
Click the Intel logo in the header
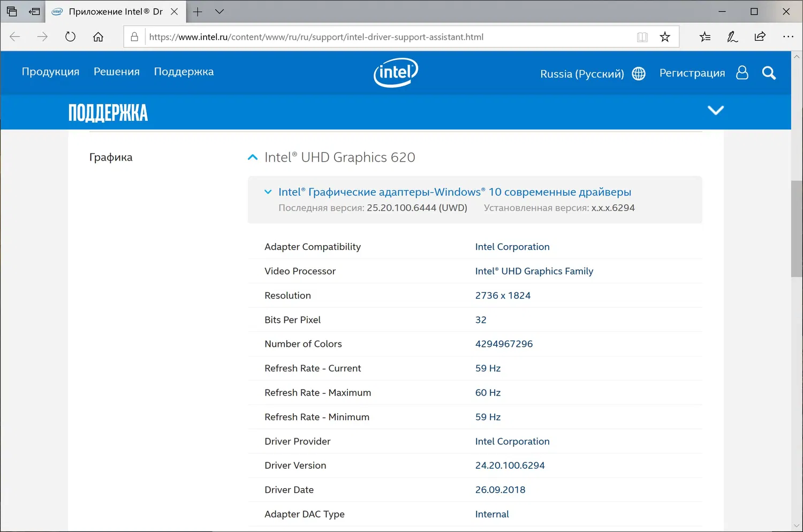click(x=396, y=72)
